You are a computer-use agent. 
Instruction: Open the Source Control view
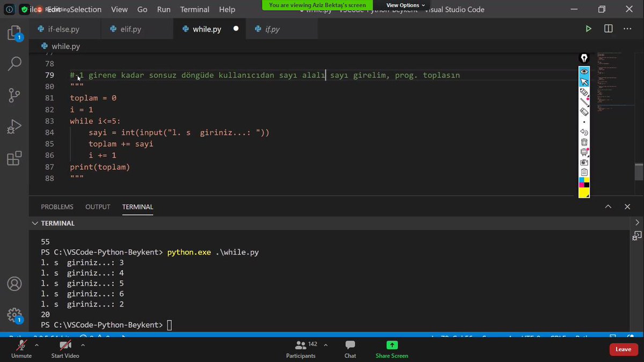[x=14, y=95]
